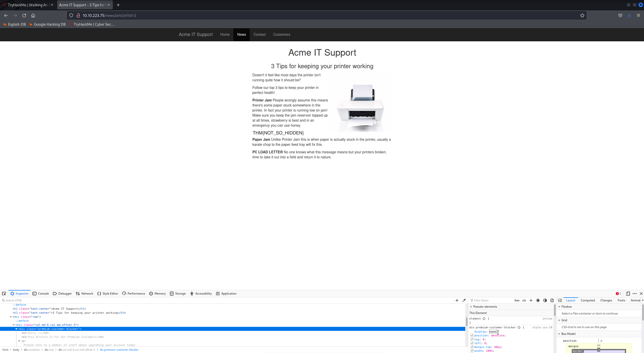Click the error count badge
The width and height of the screenshot is (644, 353).
pyautogui.click(x=618, y=294)
